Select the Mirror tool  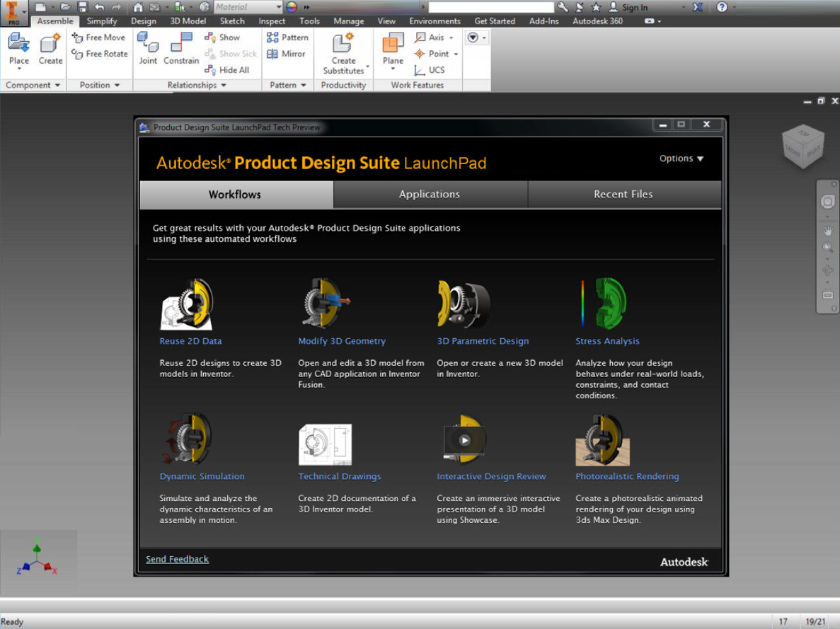point(287,54)
